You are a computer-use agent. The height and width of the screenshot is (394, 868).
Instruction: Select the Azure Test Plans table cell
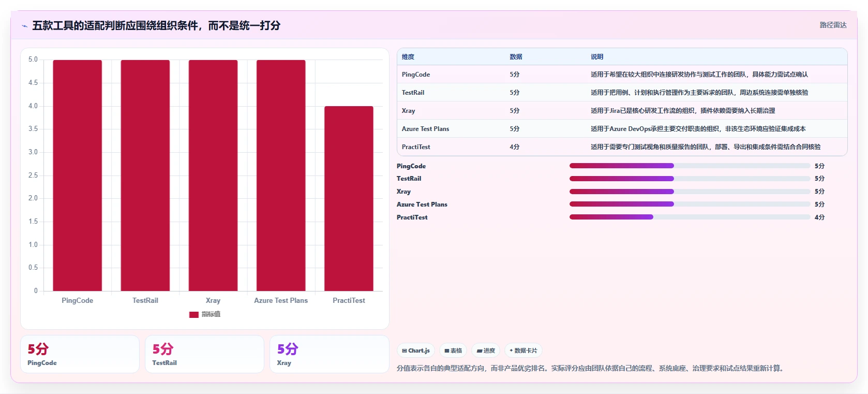(x=425, y=129)
